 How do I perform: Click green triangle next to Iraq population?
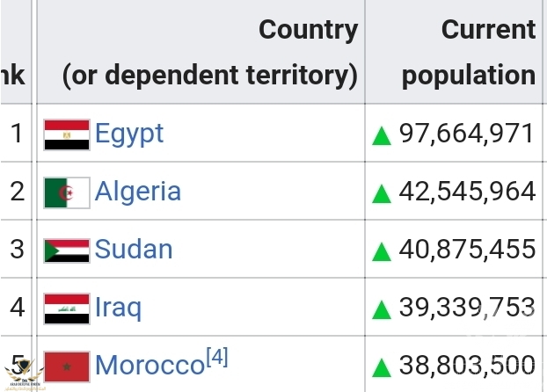click(x=382, y=309)
